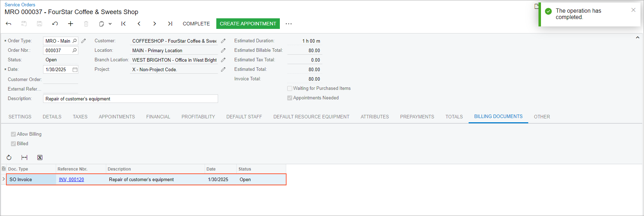The height and width of the screenshot is (216, 644).
Task: Switch to the Appointments tab
Action: coord(117,117)
